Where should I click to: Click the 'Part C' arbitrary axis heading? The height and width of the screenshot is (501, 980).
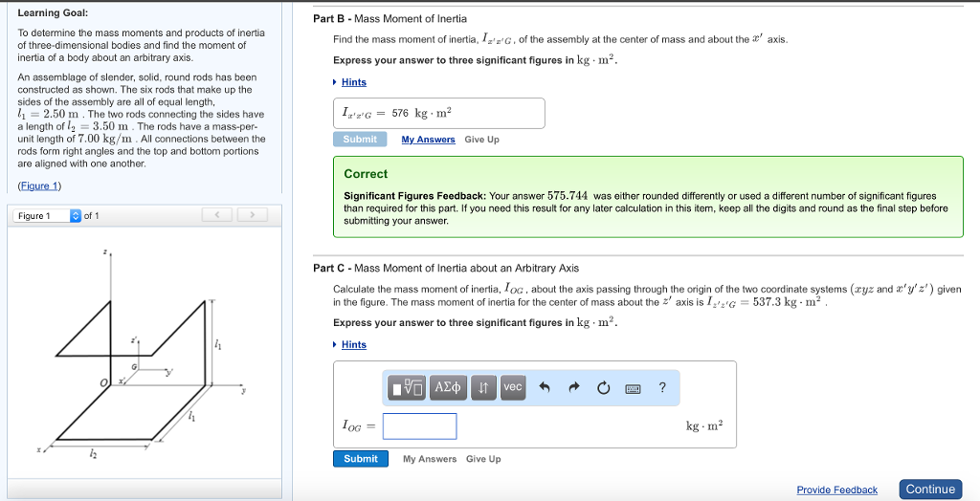tap(446, 268)
